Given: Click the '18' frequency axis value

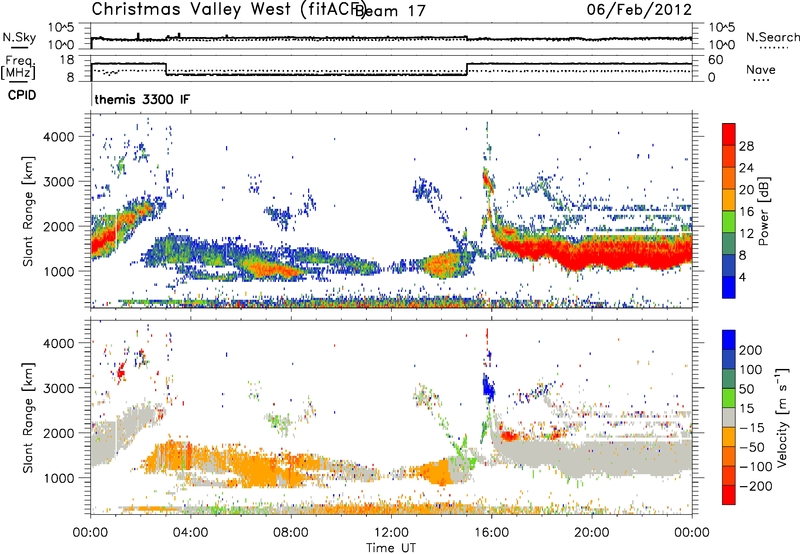Looking at the screenshot, I should pos(67,60).
